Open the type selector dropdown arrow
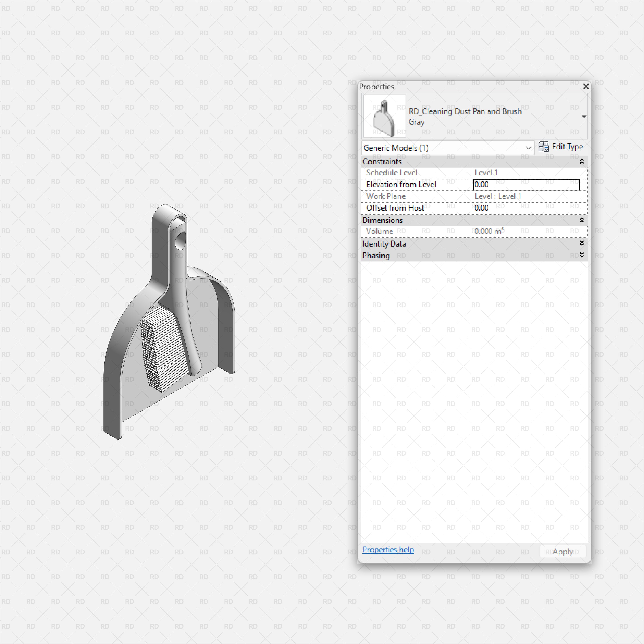 [x=584, y=116]
